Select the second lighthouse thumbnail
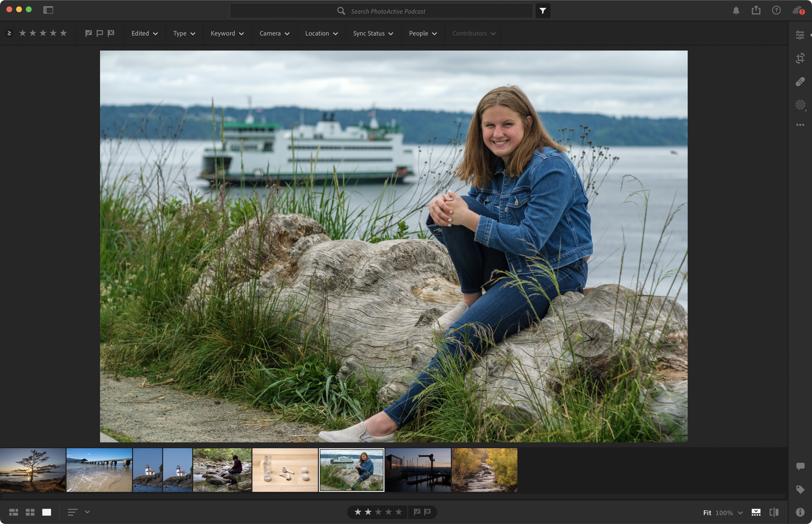Viewport: 812px width, 524px height. point(178,470)
